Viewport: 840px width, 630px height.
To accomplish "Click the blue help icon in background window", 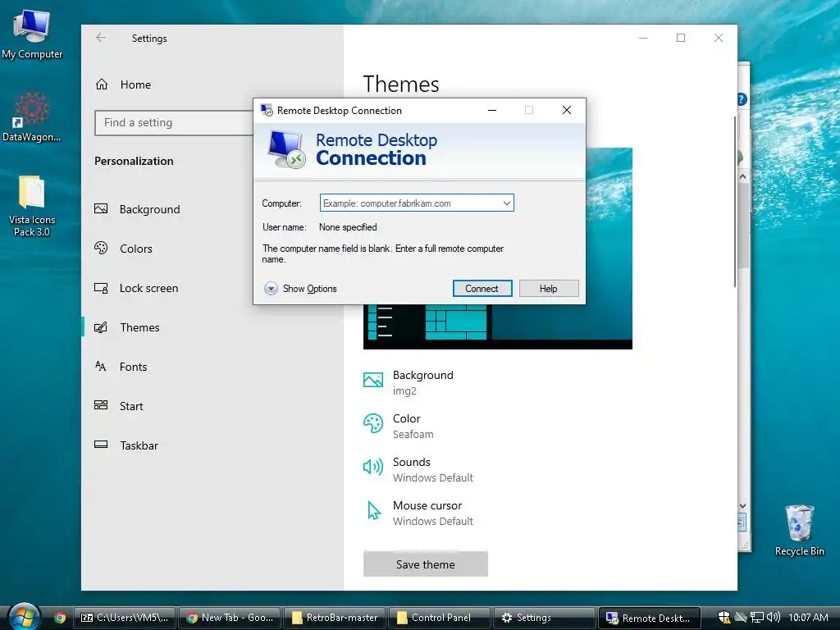I will (x=742, y=99).
